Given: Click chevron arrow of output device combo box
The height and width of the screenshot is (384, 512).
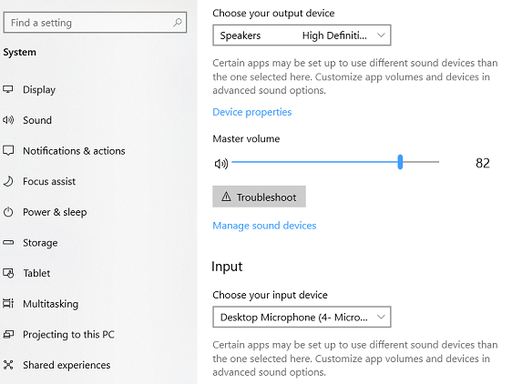Looking at the screenshot, I should pos(381,35).
